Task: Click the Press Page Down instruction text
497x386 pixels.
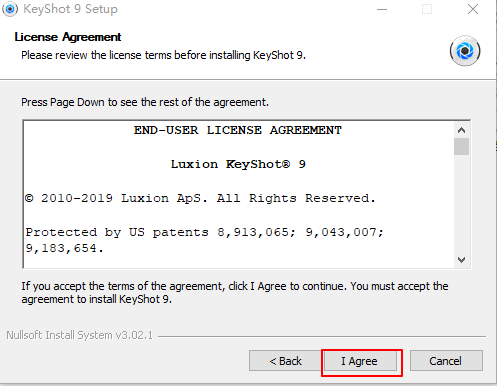Action: 145,102
